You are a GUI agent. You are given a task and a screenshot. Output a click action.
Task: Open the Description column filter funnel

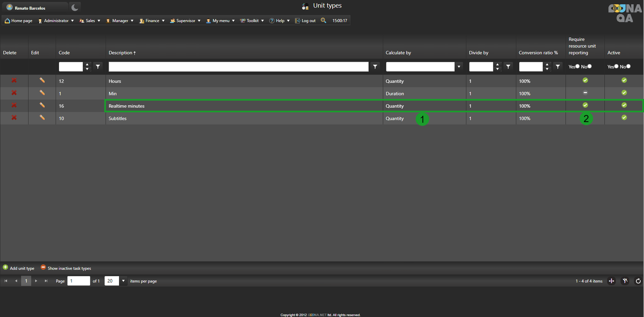(x=375, y=67)
